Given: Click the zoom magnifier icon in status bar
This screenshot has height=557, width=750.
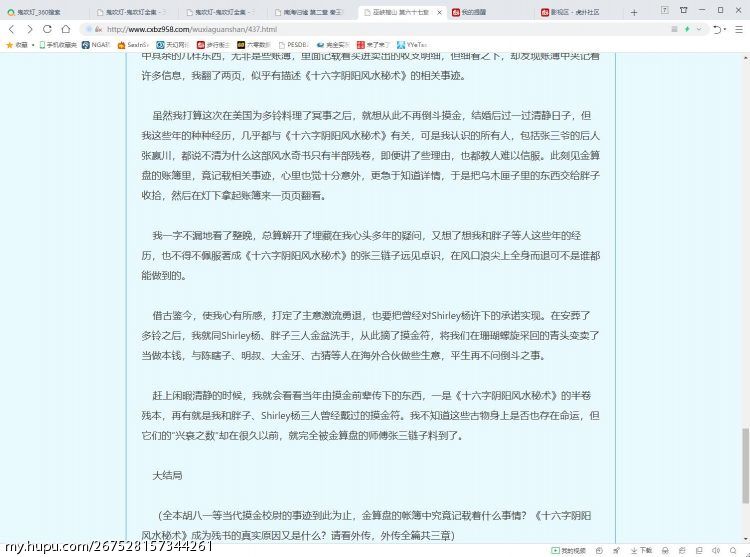Looking at the screenshot, I should (x=733, y=551).
